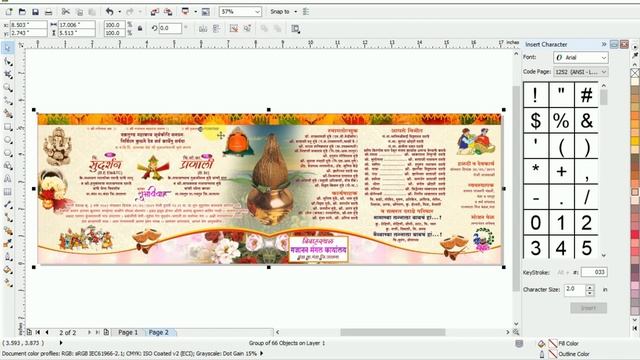Image resolution: width=640 pixels, height=360 pixels.
Task: Select the exclamation mark character cell
Action: 536,95
